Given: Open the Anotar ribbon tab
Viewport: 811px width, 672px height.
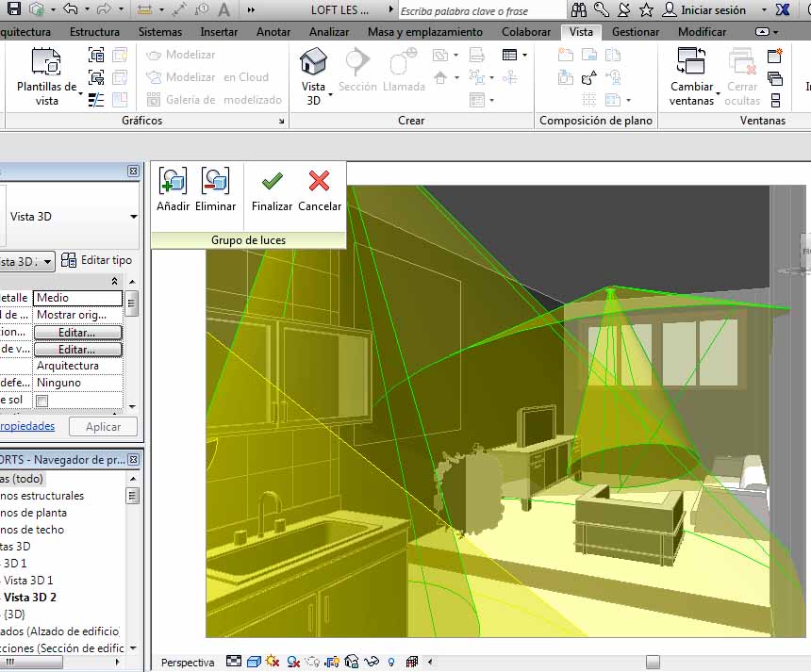Looking at the screenshot, I should coord(273,31).
